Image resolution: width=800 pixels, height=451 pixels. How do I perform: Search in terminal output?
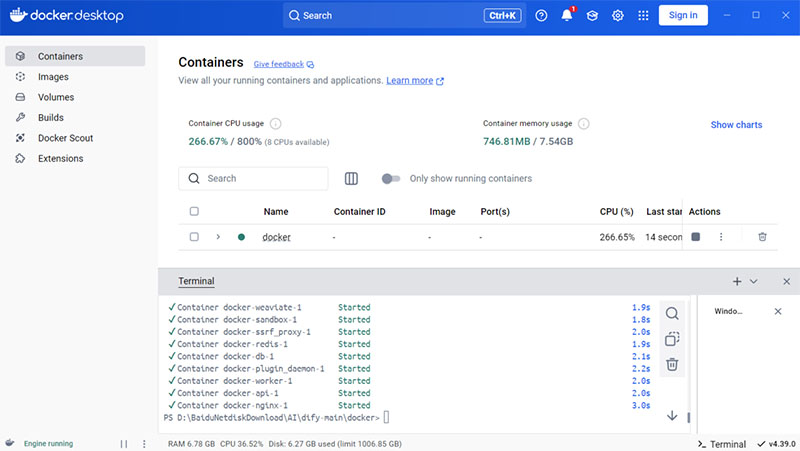672,313
